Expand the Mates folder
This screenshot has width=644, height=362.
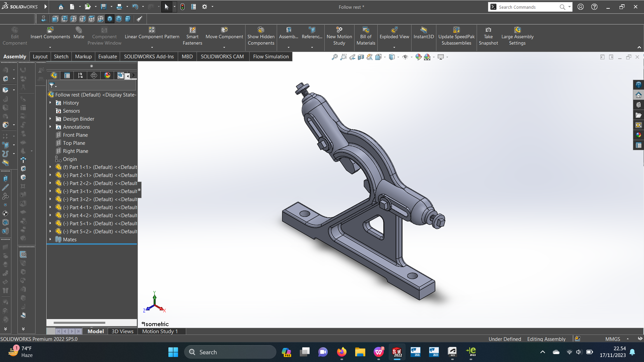point(50,239)
